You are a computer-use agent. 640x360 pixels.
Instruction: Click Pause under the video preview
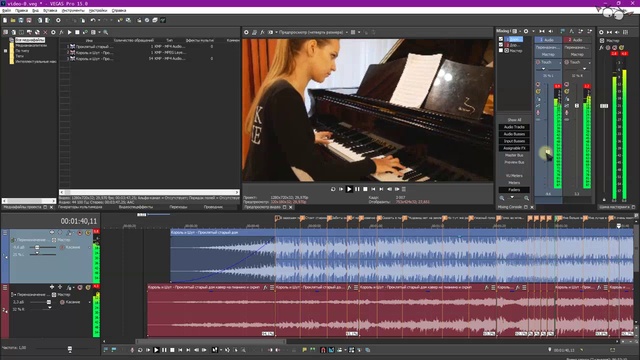pyautogui.click(x=357, y=189)
